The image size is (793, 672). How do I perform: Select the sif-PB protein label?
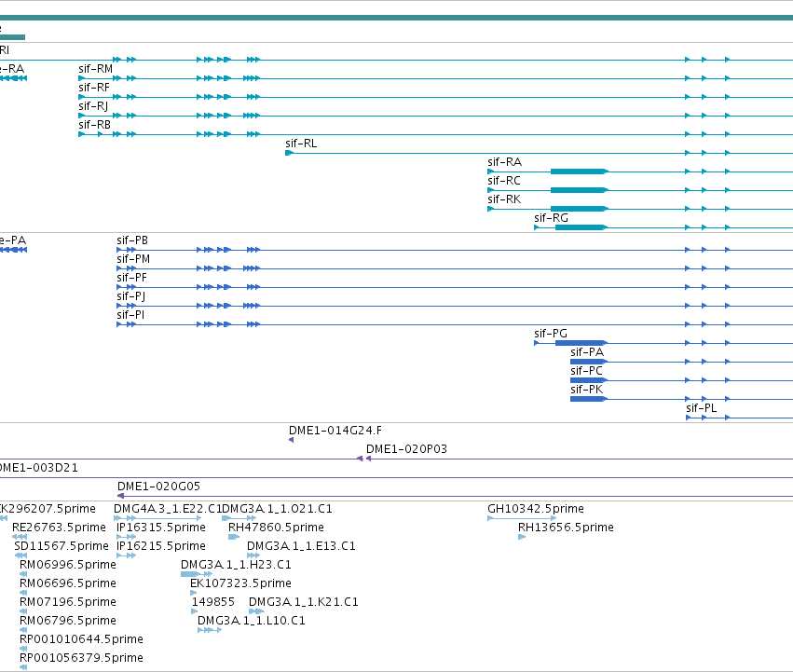click(x=132, y=240)
